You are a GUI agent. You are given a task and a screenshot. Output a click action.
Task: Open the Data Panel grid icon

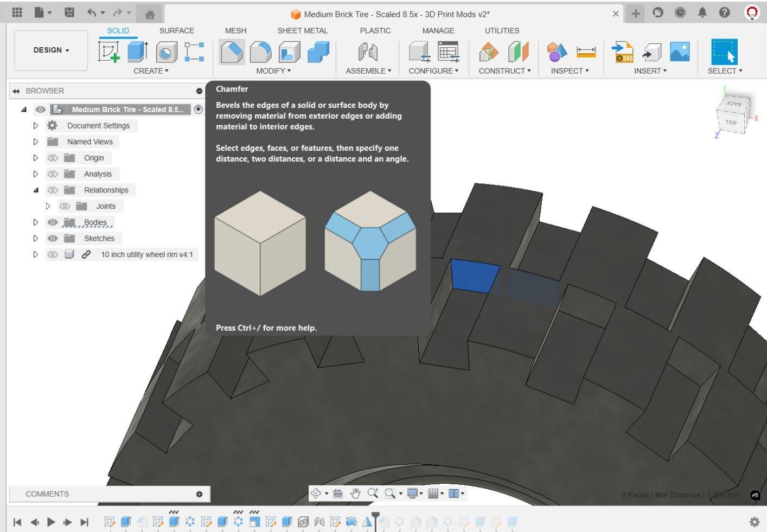coord(17,12)
